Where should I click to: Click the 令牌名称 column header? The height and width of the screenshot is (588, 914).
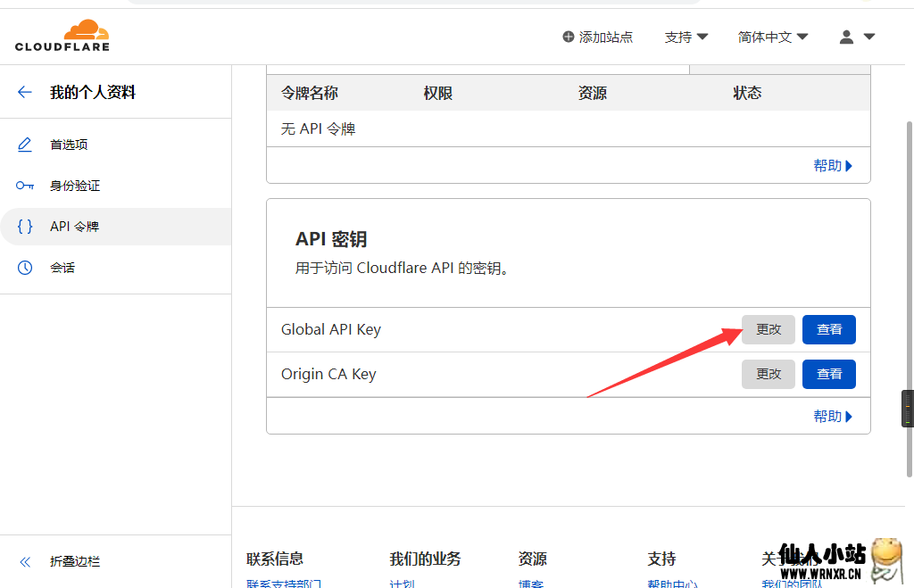tap(310, 93)
